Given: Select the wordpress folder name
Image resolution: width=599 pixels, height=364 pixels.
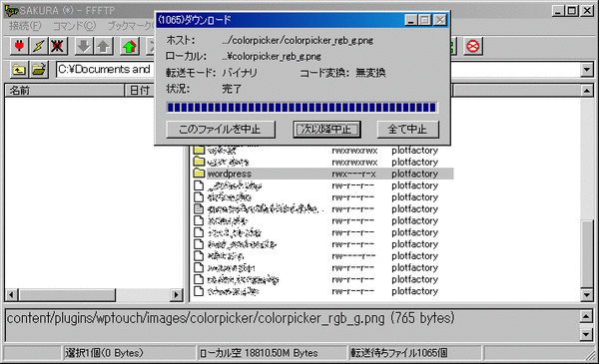Looking at the screenshot, I should (230, 174).
